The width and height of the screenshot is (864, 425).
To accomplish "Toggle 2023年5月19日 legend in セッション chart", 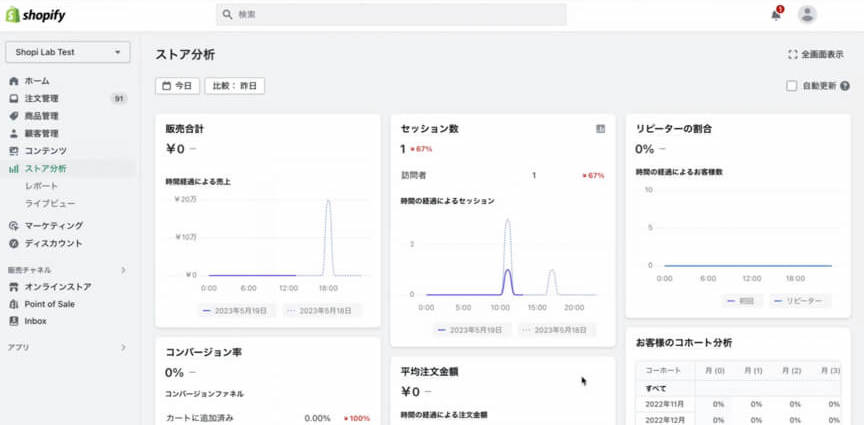I will tap(470, 330).
